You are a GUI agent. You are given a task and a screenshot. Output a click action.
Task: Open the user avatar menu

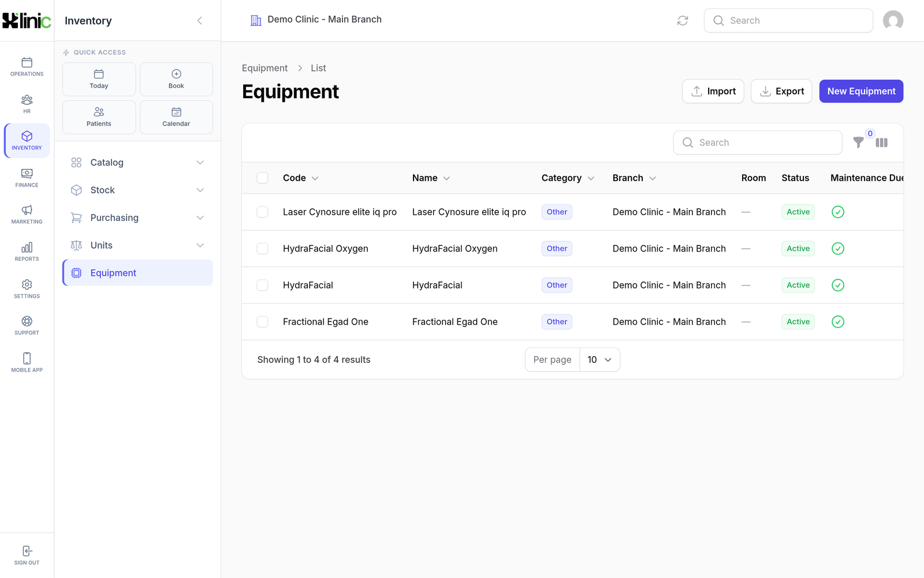[x=893, y=21]
